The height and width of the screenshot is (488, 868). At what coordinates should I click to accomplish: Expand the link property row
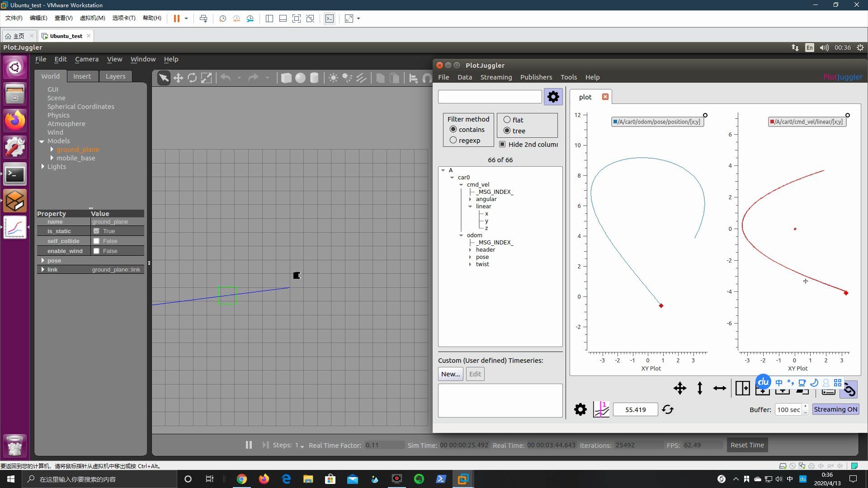click(x=43, y=269)
